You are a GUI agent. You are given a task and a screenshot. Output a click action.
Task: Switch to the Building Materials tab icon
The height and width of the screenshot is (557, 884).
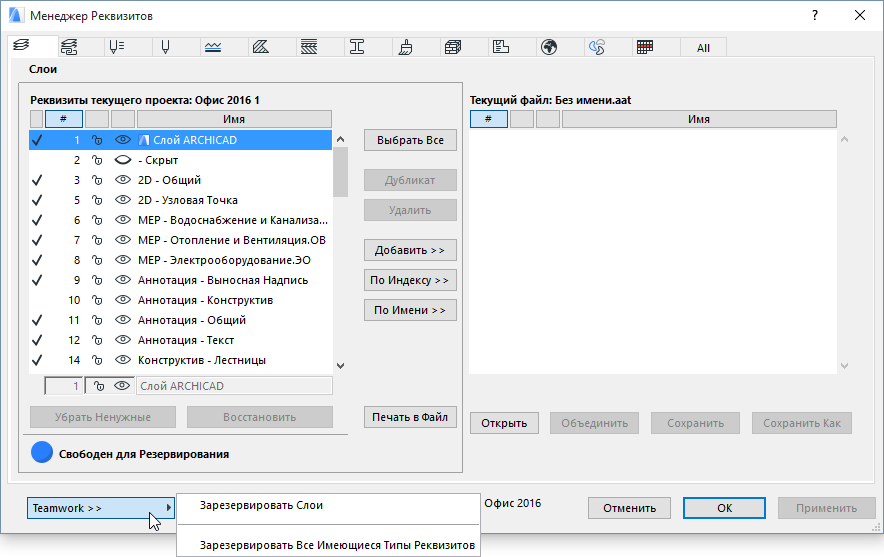(x=453, y=47)
